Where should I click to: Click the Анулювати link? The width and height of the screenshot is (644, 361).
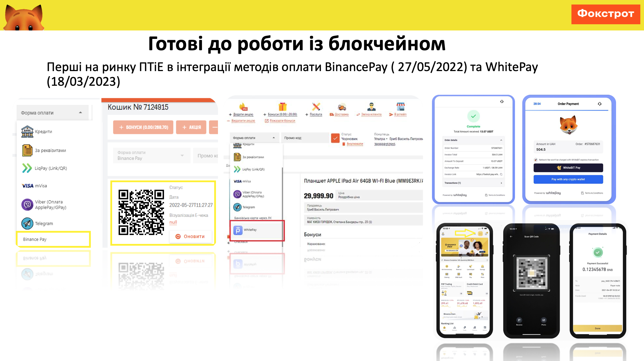(x=355, y=144)
